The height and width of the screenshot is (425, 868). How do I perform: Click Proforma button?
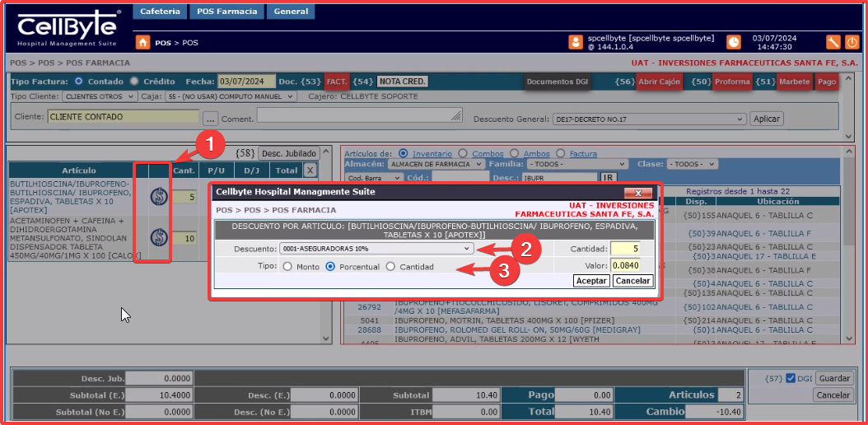[732, 82]
